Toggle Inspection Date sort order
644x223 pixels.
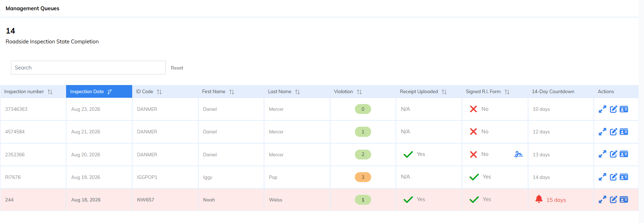click(x=110, y=92)
